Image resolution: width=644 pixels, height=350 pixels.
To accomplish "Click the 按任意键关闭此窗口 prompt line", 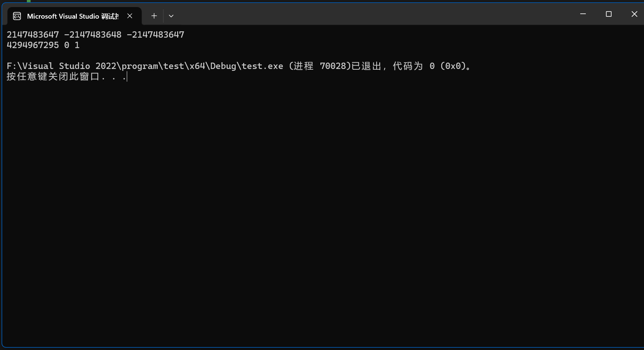I will point(66,76).
